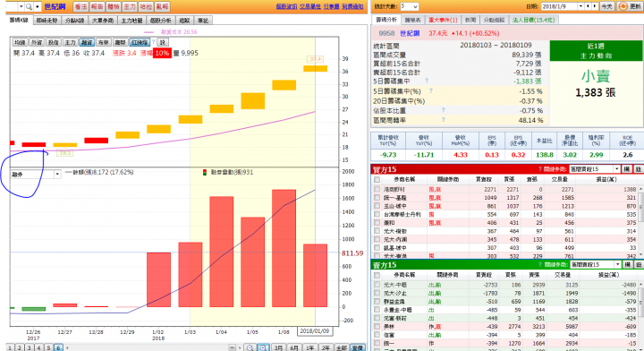Click the zoom in magnifier icon below chart
644x351 pixels.
point(263,347)
